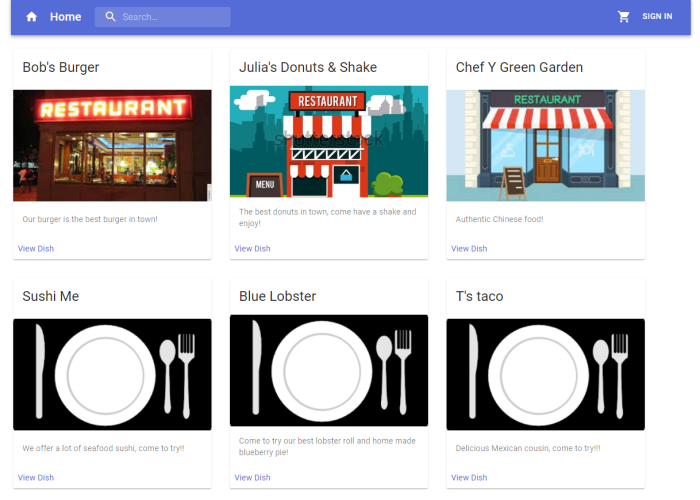This screenshot has width=700, height=500.
Task: Open View Dish for Julia's Donuts & Shake
Action: (252, 249)
